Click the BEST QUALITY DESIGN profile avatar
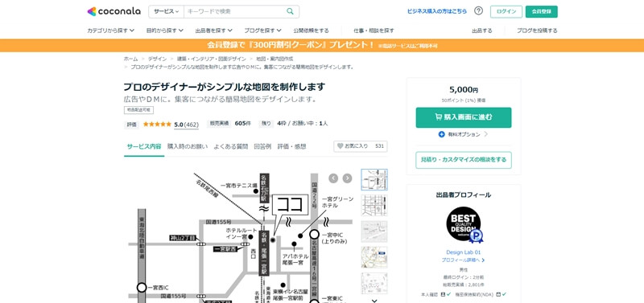Viewport: 644px width, 303px height. pyautogui.click(x=464, y=224)
